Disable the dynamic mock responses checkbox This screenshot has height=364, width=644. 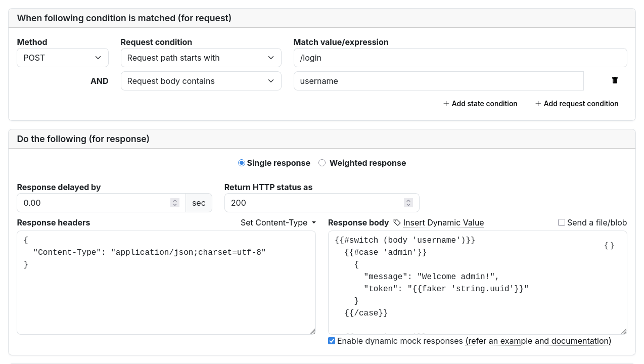point(332,341)
